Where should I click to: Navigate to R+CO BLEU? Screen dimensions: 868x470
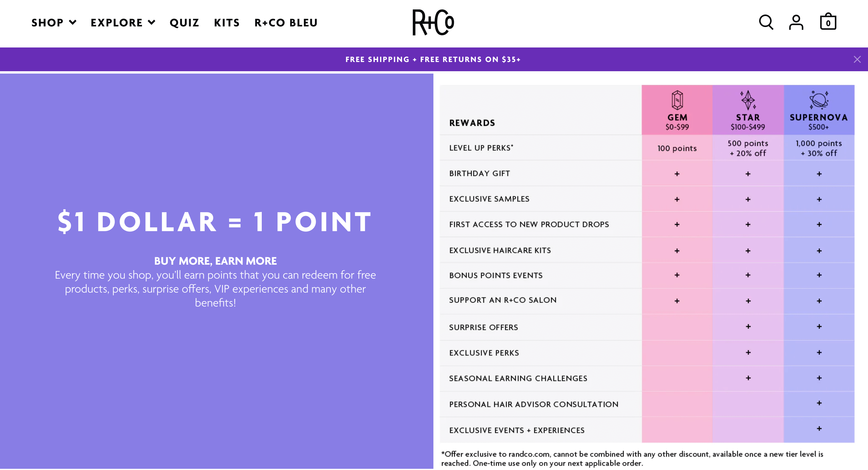[x=285, y=22]
